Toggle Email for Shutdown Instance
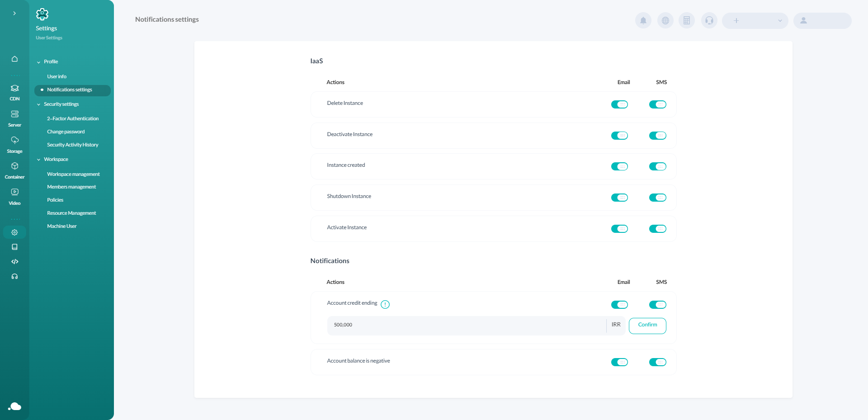 coord(619,198)
